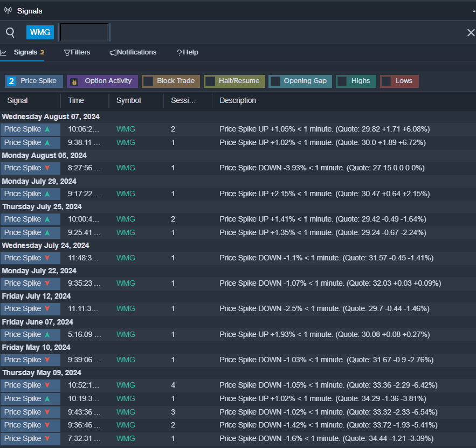
Task: Click Price Spike signal cell in 10:19:3 row
Action: click(30, 399)
